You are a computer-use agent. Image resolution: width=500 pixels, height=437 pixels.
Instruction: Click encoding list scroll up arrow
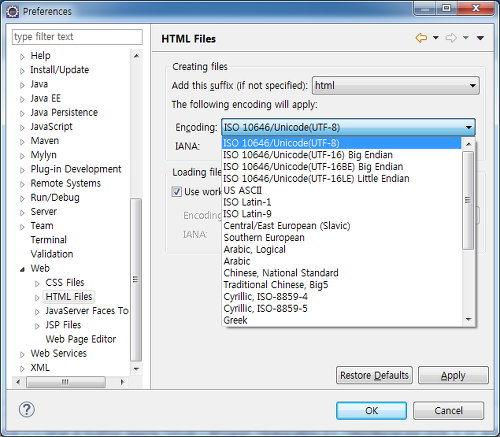(469, 144)
